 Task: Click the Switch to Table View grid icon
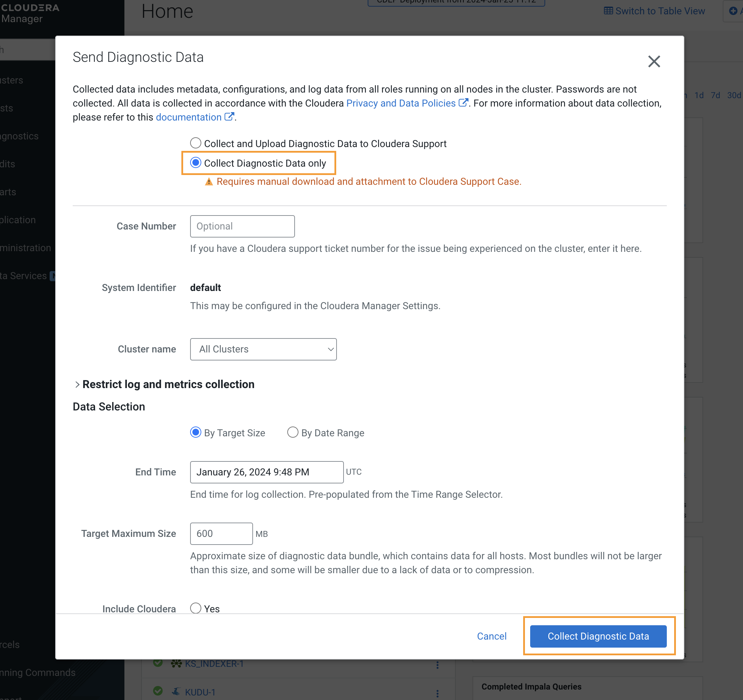608,11
